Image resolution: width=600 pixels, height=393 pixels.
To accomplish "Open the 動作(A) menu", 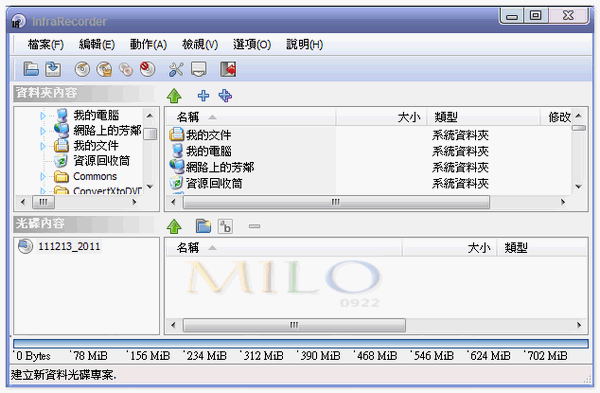I will (148, 44).
